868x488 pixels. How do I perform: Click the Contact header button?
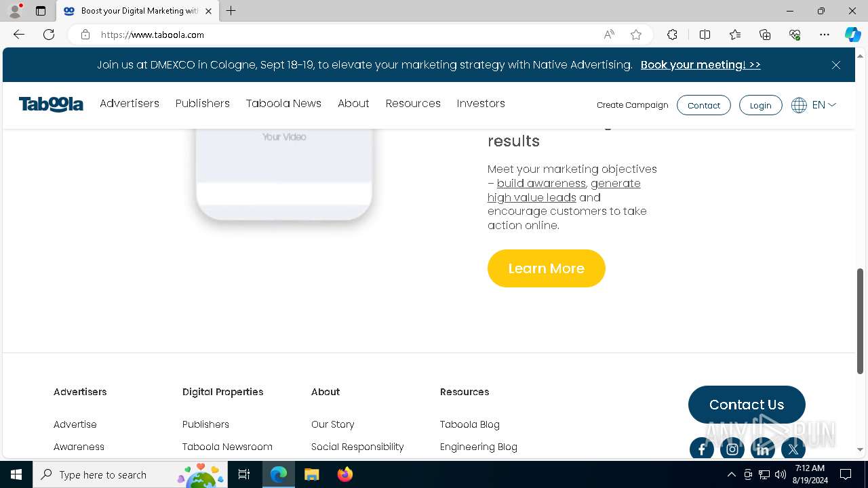click(704, 105)
